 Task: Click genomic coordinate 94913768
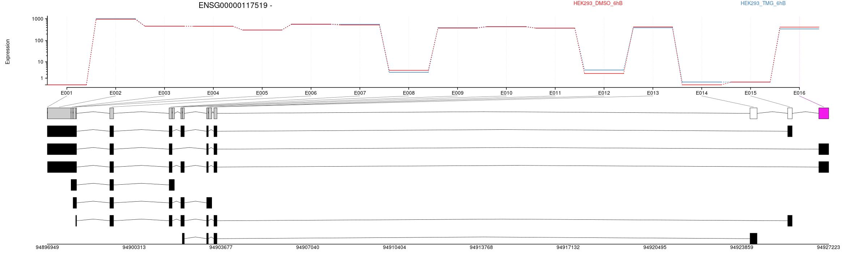tap(481, 248)
